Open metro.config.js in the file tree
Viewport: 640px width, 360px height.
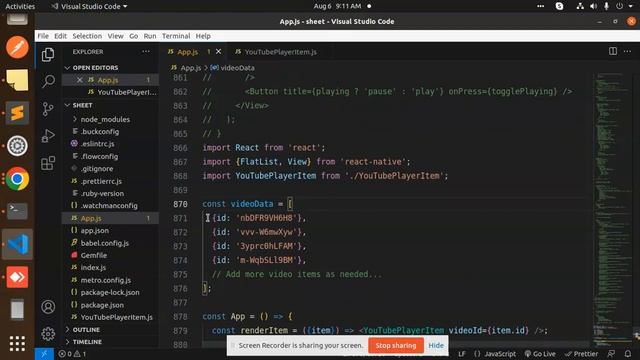point(106,280)
